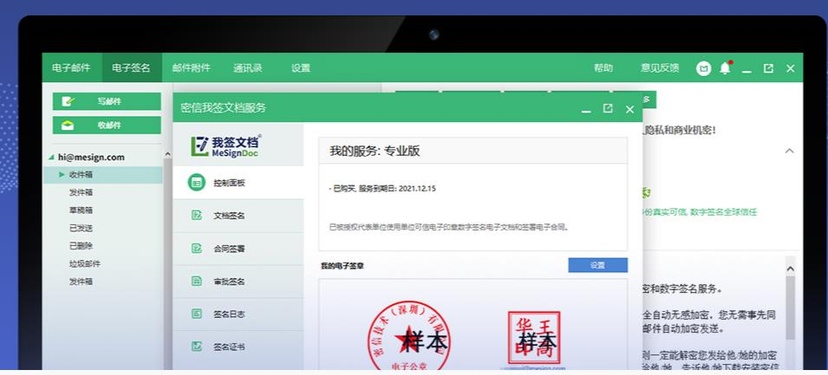Select the hi@mesign.com account label
Viewport: 828px width, 375px height.
point(91,157)
